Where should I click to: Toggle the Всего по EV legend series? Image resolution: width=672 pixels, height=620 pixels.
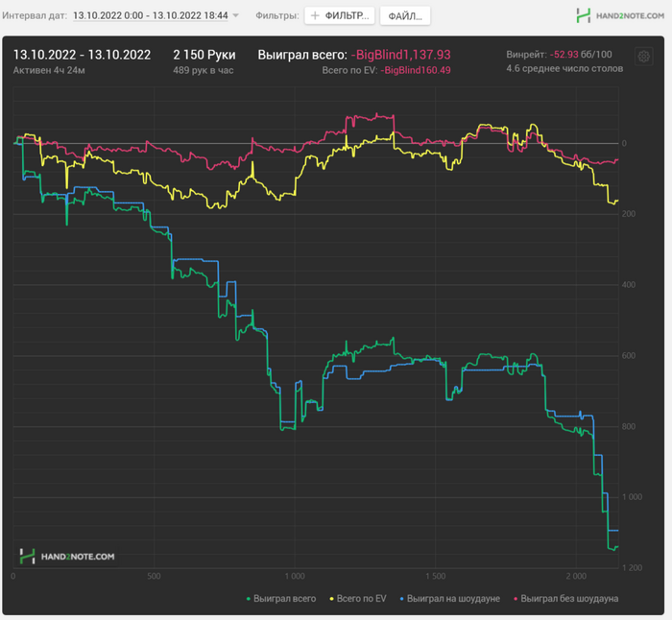coord(358,599)
